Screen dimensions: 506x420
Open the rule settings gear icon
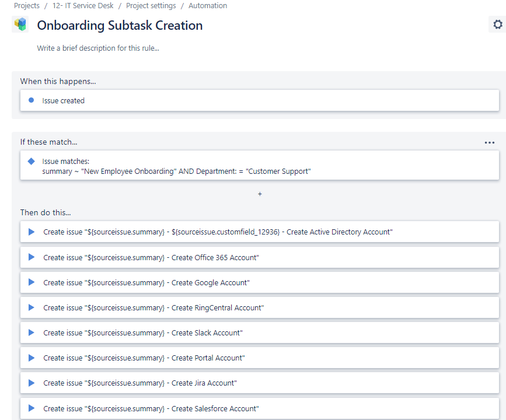[498, 24]
